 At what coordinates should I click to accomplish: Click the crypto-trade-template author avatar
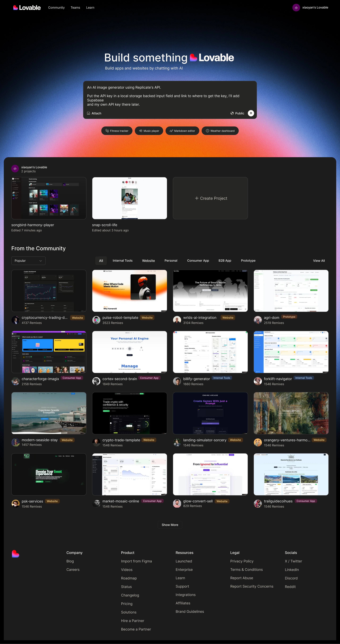pyautogui.click(x=96, y=442)
